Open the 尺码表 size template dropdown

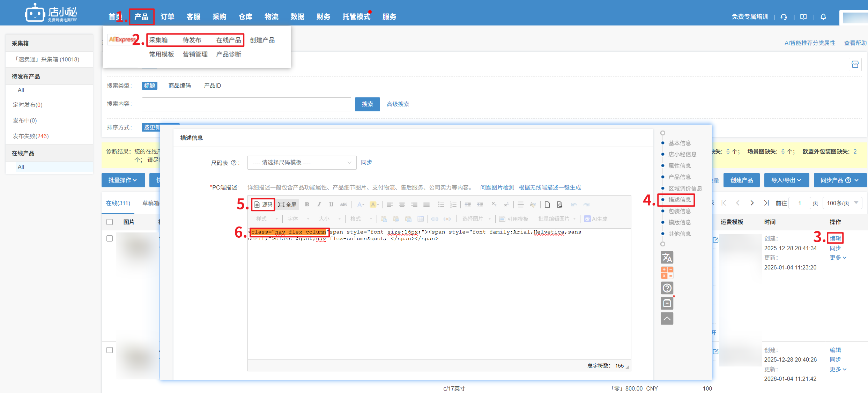[x=302, y=163]
